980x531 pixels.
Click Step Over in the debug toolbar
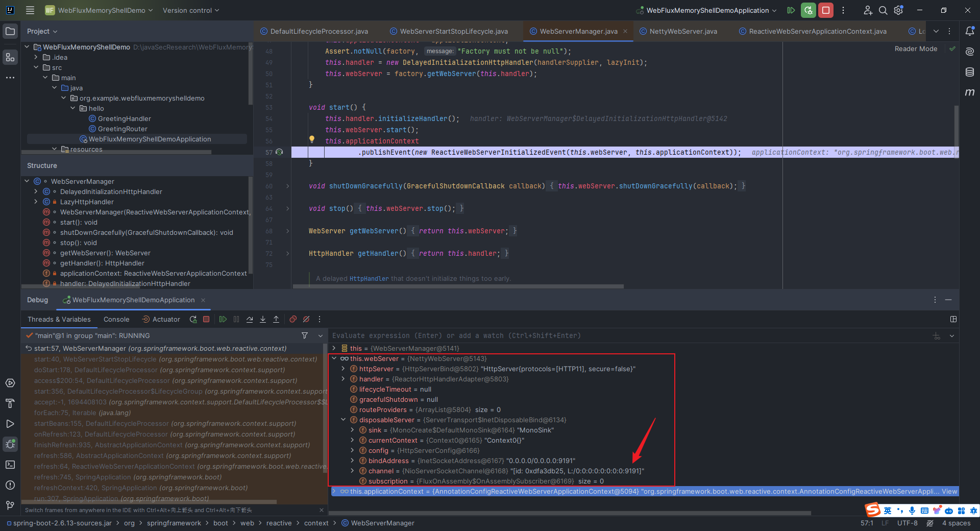coord(250,319)
